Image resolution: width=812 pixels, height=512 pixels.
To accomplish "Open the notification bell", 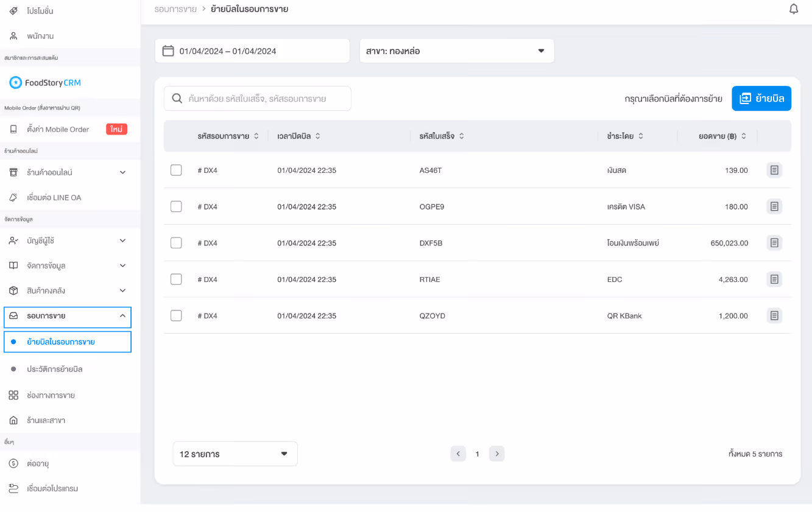I will [793, 9].
